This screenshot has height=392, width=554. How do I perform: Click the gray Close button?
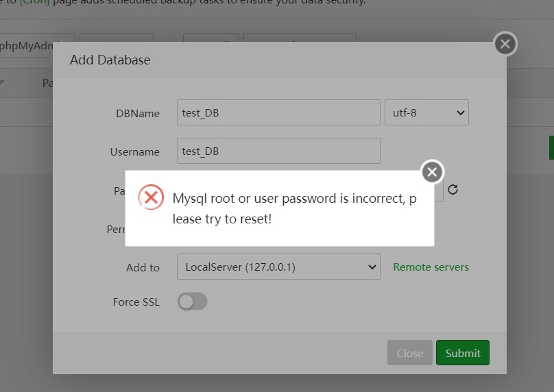click(409, 353)
